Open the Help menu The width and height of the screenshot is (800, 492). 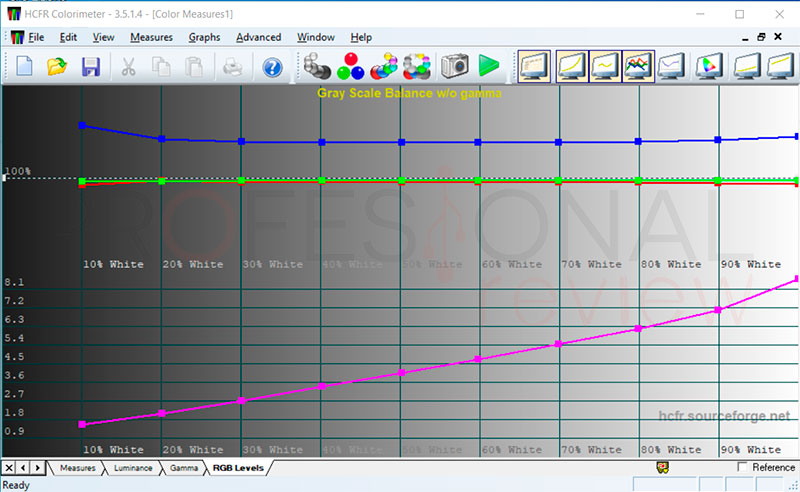[361, 37]
